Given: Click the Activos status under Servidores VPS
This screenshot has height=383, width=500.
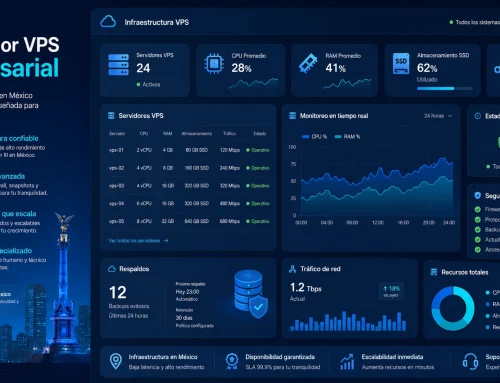Looking at the screenshot, I should pyautogui.click(x=148, y=84).
